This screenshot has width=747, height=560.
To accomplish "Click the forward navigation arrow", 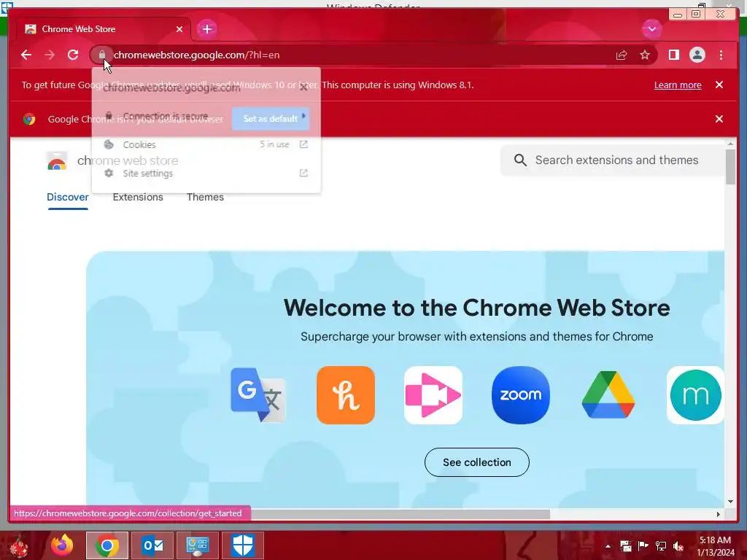I will [x=50, y=55].
